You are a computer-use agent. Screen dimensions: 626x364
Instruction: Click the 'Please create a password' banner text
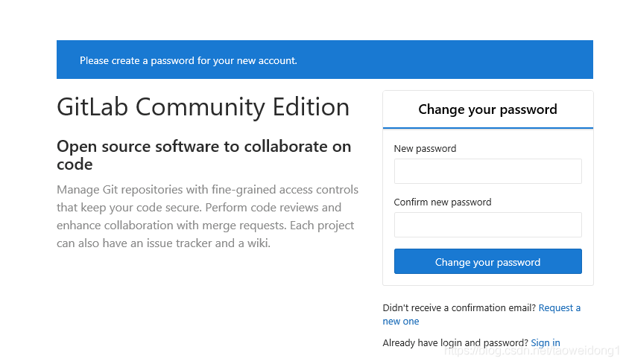tap(188, 60)
